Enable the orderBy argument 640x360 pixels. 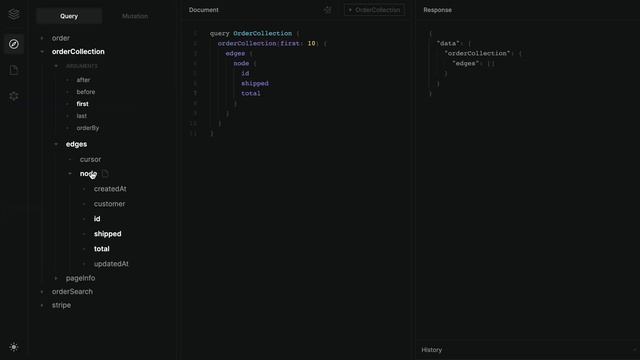[88, 128]
